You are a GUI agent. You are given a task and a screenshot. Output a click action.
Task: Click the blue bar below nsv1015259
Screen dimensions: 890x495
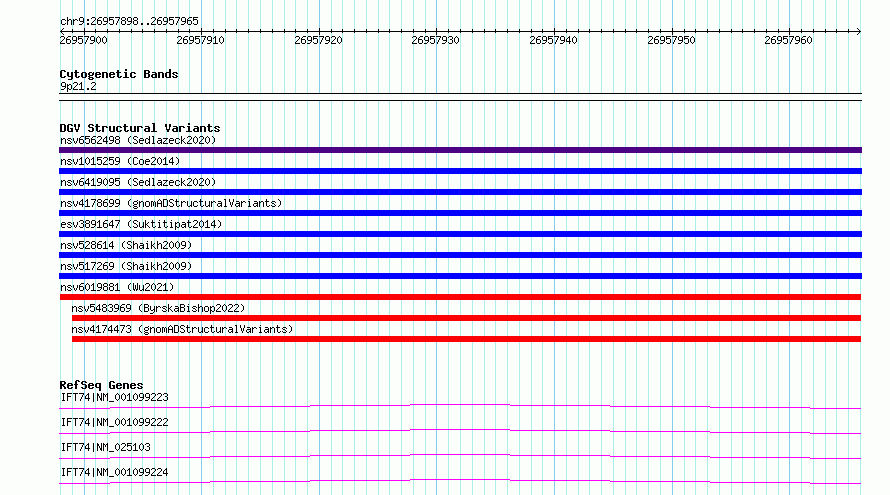[460, 171]
